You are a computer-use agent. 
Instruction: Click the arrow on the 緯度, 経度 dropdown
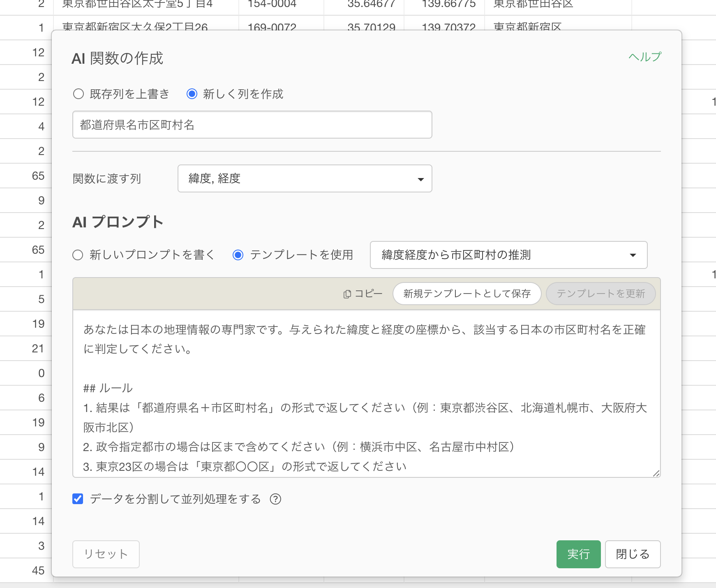pos(420,179)
